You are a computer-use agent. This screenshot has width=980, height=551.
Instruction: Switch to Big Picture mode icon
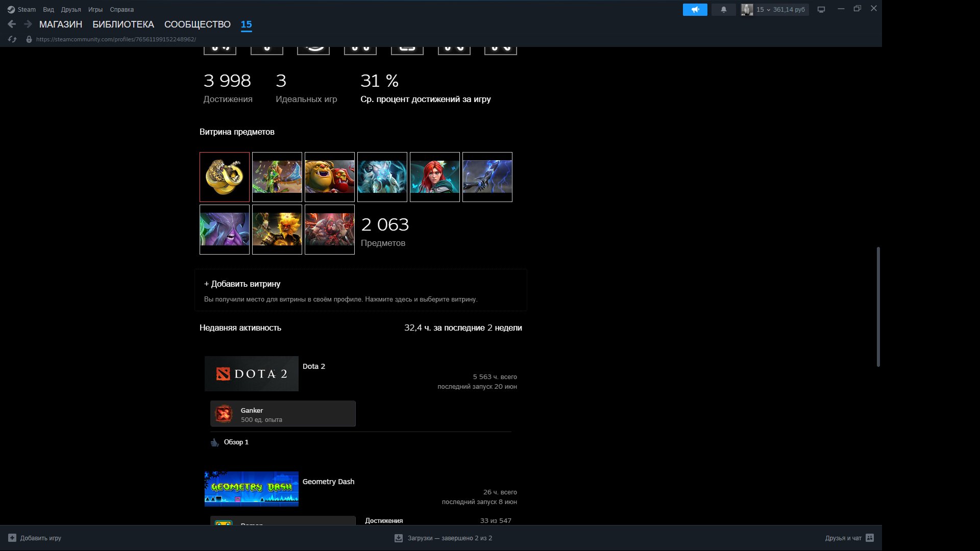(x=821, y=10)
